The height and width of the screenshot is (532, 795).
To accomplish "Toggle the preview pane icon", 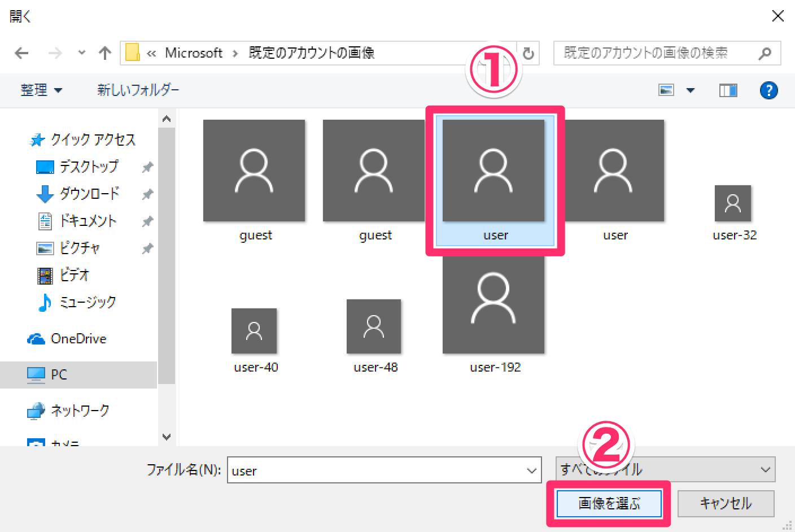I will 728,90.
